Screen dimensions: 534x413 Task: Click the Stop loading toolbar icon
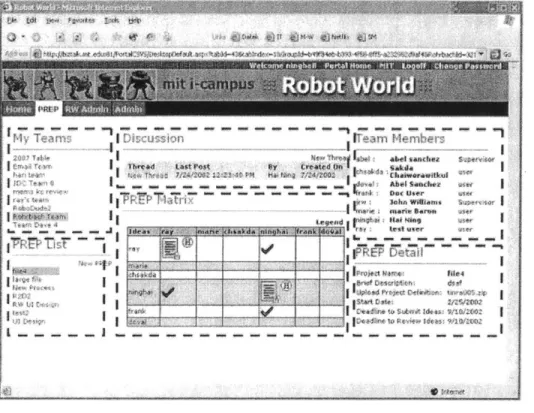60,37
